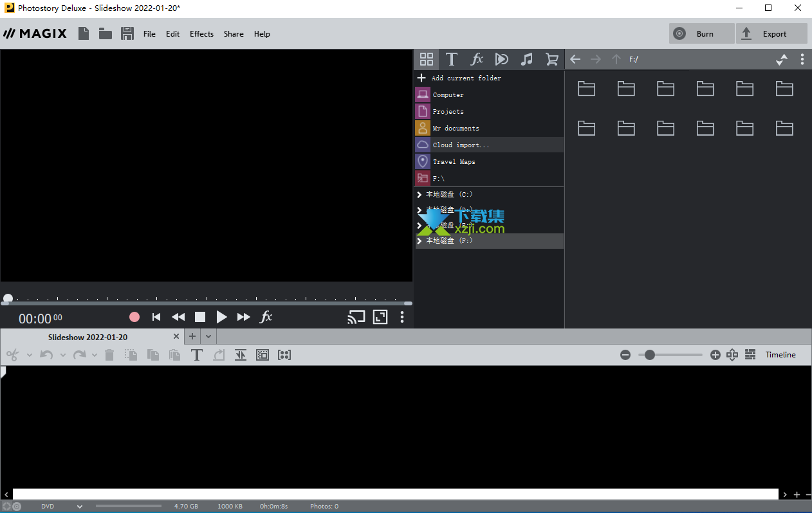
Task: Open a project with the folder icon
Action: [x=106, y=33]
